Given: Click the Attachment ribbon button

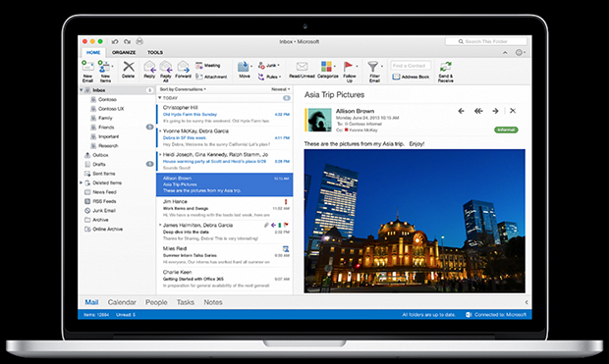Looking at the screenshot, I should pyautogui.click(x=211, y=77).
